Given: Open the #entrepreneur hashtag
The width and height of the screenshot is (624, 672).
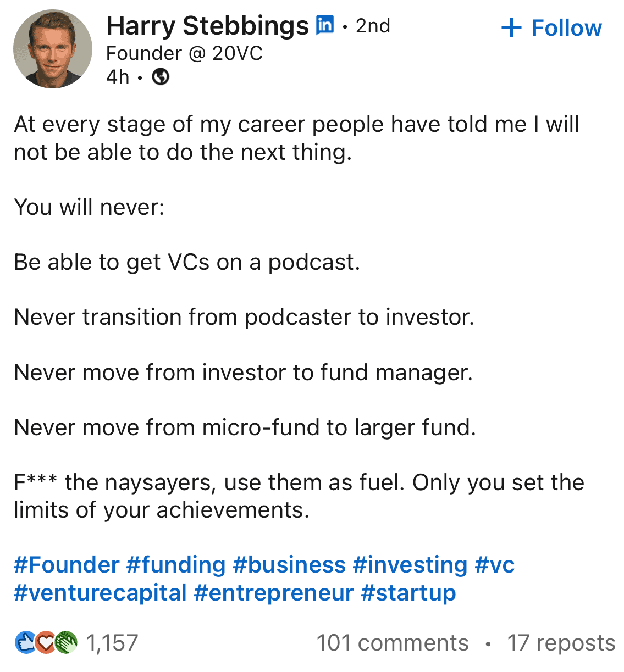Looking at the screenshot, I should [x=274, y=593].
